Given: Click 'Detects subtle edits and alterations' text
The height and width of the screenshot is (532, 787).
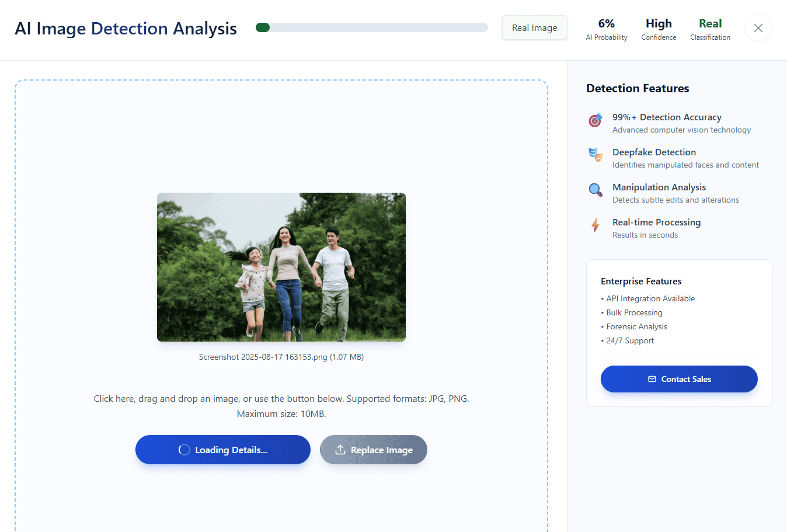Looking at the screenshot, I should [675, 200].
